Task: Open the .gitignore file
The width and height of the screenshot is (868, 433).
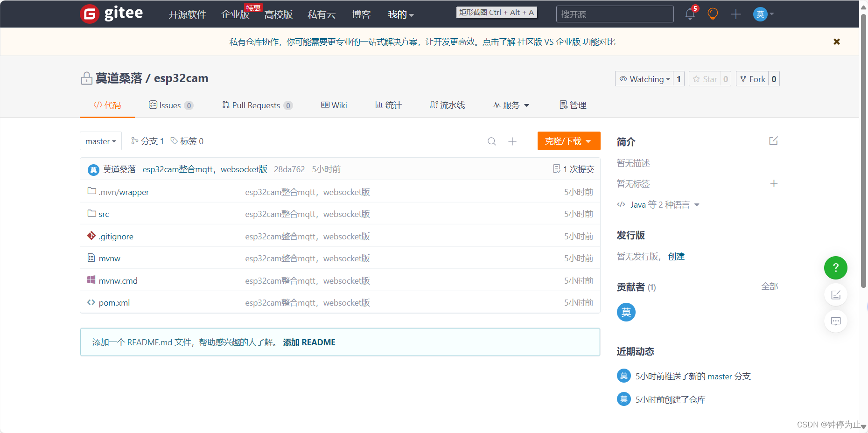Action: (x=116, y=236)
